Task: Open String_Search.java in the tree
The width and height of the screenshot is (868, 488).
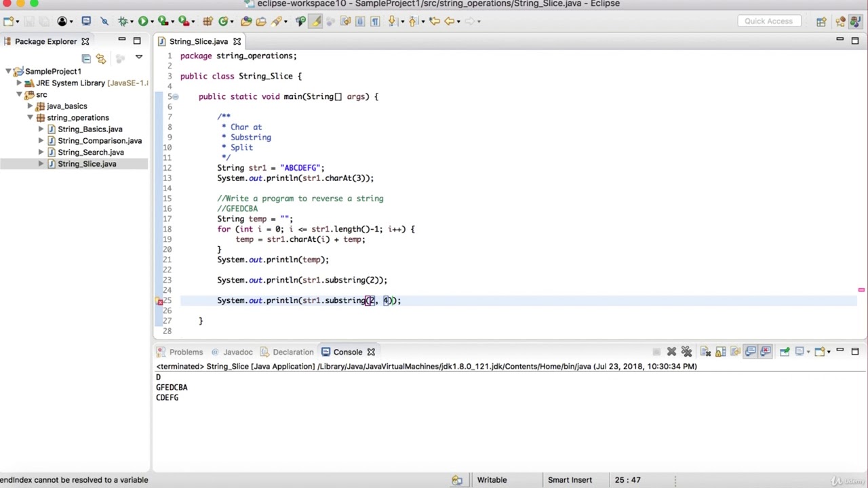Action: point(90,152)
